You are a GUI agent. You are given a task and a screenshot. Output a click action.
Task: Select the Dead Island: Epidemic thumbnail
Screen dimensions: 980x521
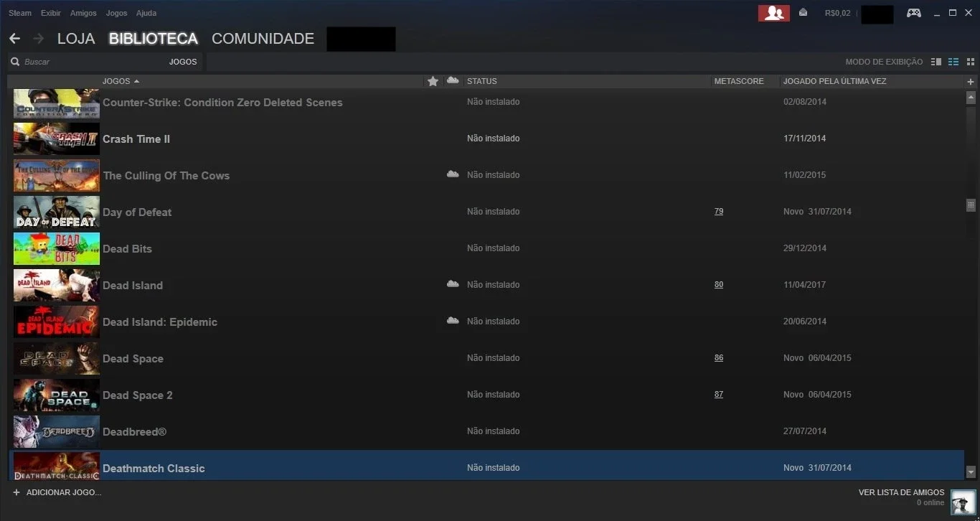[x=57, y=321]
